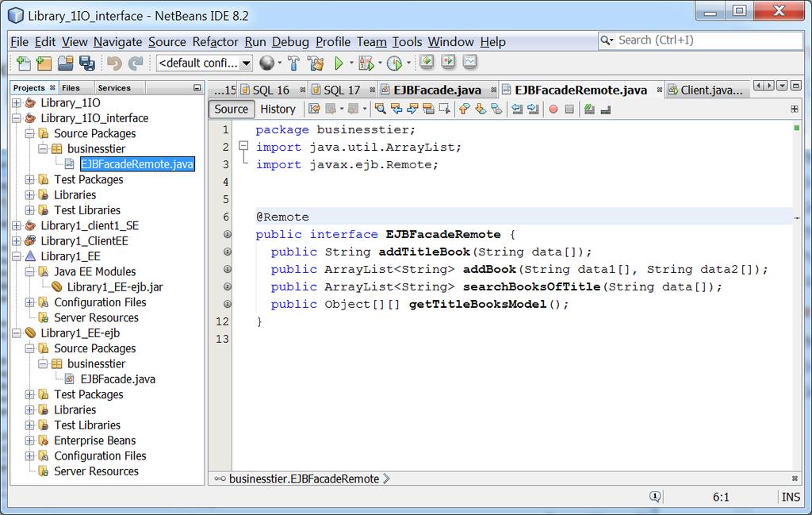Click the History view button
812x515 pixels.
point(278,109)
